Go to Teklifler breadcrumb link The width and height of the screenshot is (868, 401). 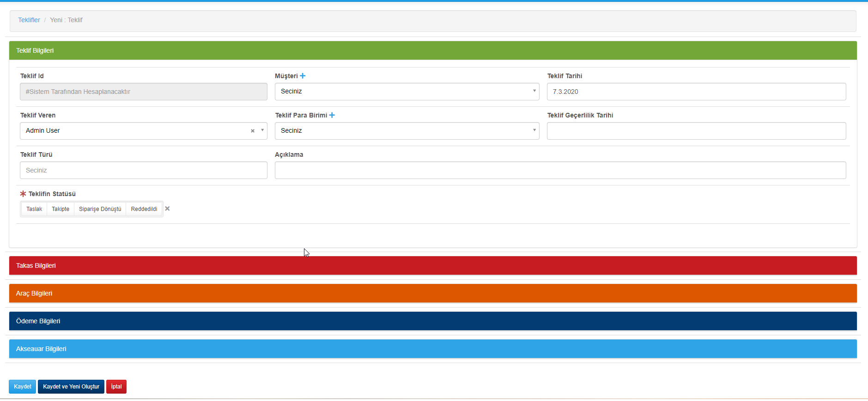(x=29, y=20)
